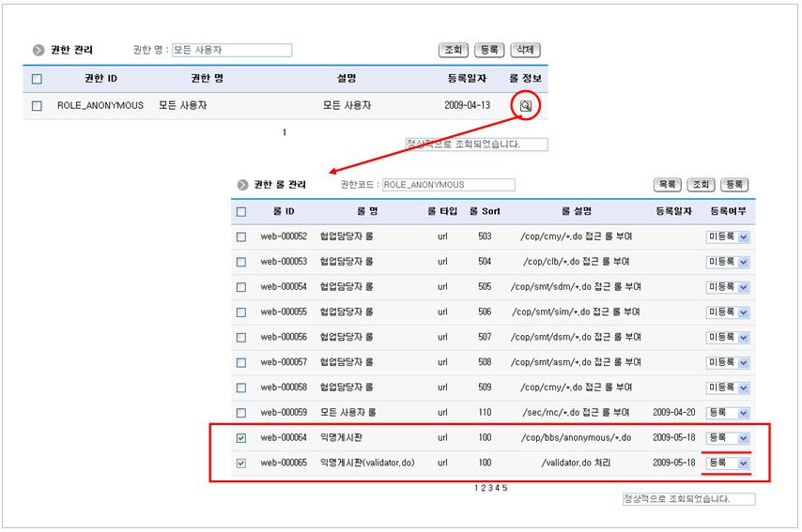Click the role info magnifier icon for ROLE_ANONYMOUS
Viewport: 802px width, 532px height.
pos(525,106)
